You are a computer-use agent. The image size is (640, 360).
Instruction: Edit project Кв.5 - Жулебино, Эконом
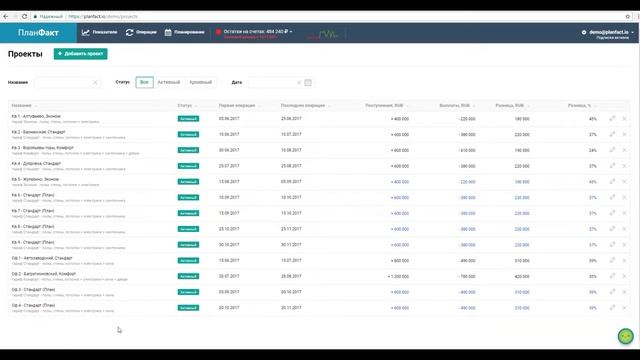point(612,182)
